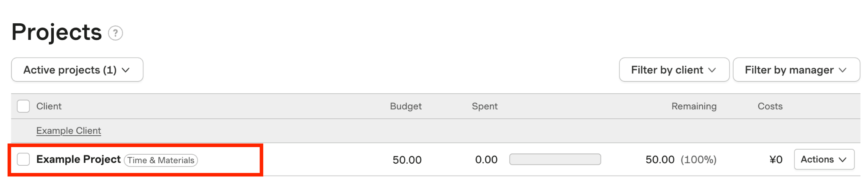This screenshot has height=195, width=868.
Task: Open the Actions menu for Example Project
Action: [x=823, y=159]
